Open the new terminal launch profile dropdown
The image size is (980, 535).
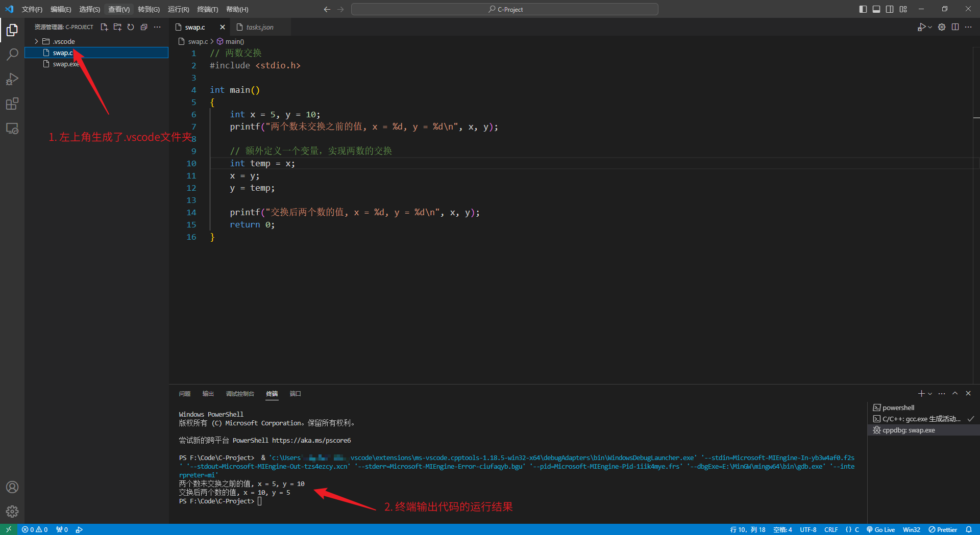[930, 394]
